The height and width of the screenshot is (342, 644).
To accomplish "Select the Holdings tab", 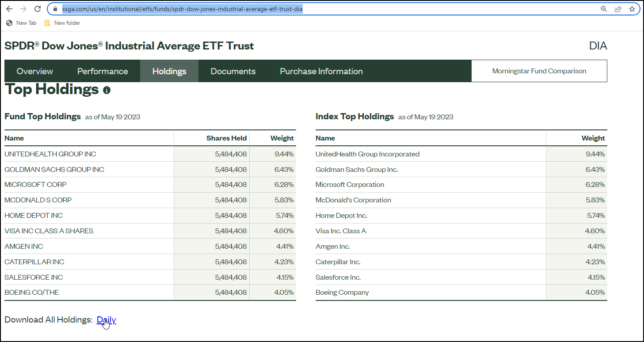I will click(x=169, y=71).
